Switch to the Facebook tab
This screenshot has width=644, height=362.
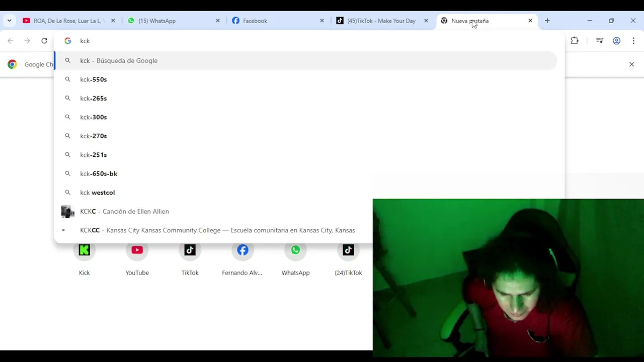coord(278,21)
